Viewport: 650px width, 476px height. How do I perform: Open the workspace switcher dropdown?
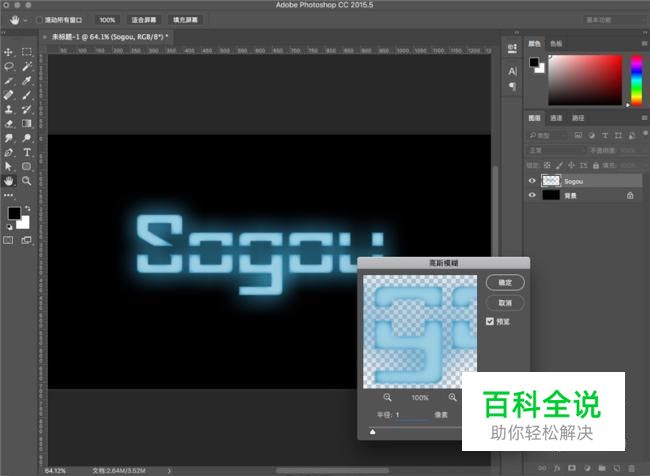(615, 20)
